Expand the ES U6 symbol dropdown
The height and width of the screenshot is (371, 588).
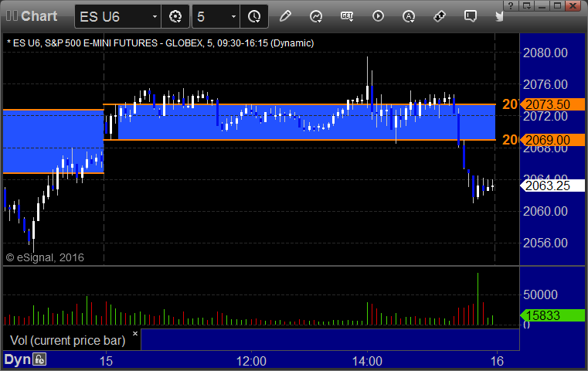pyautogui.click(x=155, y=16)
